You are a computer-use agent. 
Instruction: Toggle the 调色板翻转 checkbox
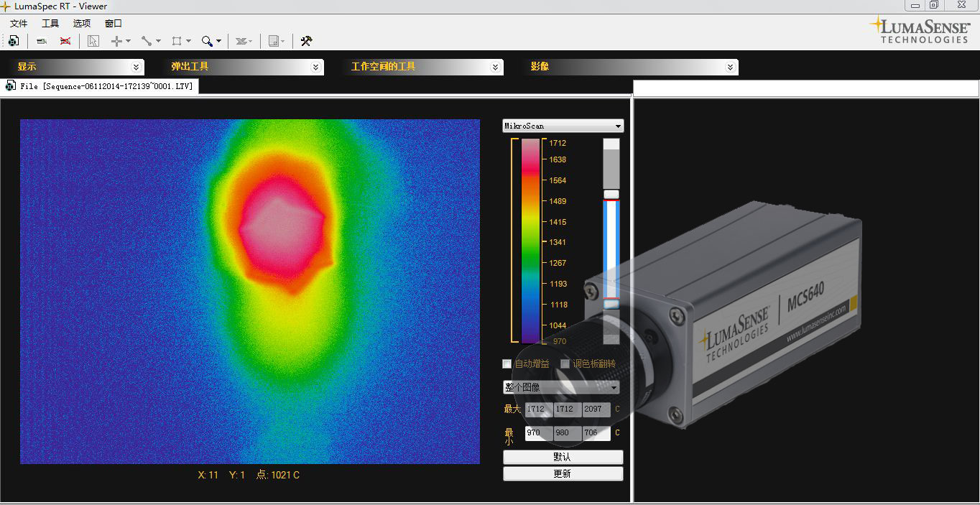point(565,364)
